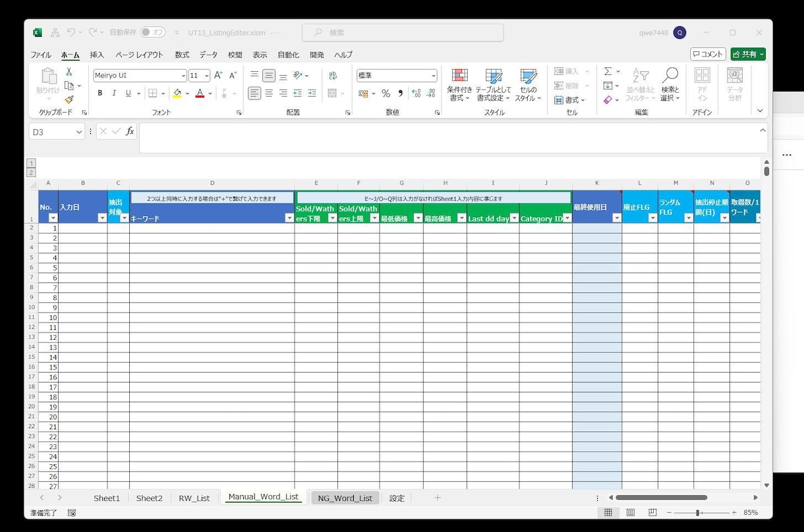Viewport: 804px width, 532px height.
Task: Collapse the ribbon with the chevron
Action: tap(760, 111)
